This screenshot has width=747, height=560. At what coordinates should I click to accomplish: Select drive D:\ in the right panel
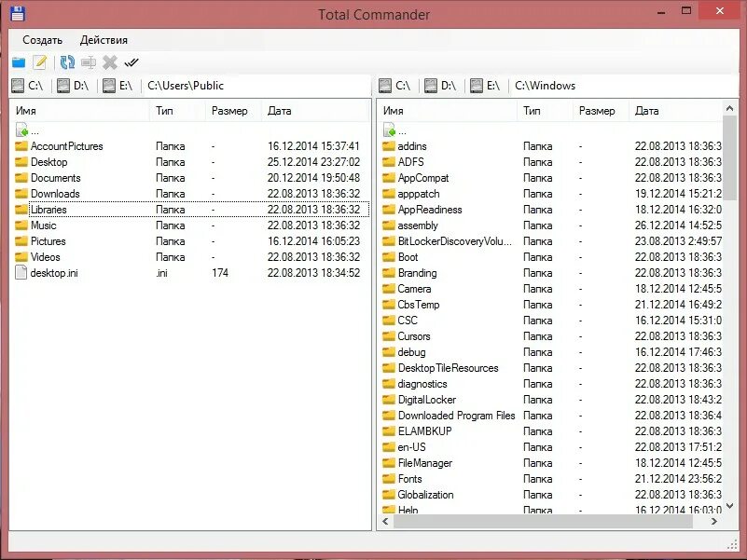(437, 85)
